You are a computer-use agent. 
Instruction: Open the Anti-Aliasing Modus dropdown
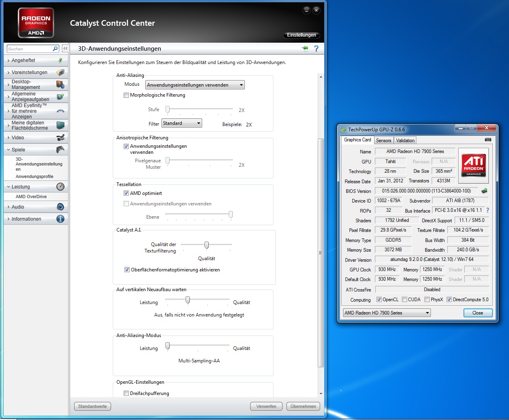[195, 85]
